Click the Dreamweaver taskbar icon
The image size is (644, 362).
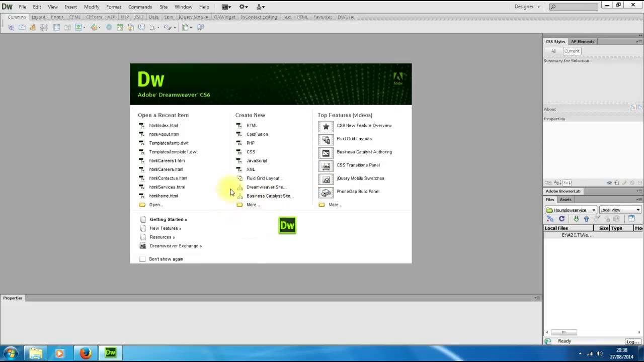pyautogui.click(x=111, y=353)
